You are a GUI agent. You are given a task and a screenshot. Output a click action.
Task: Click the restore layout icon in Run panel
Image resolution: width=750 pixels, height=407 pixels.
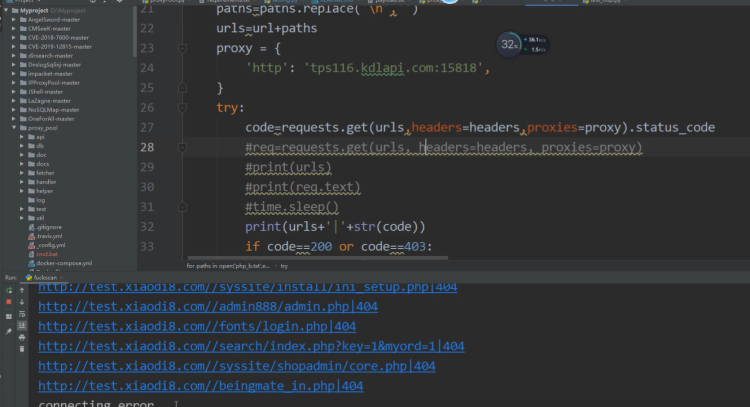coord(9,316)
